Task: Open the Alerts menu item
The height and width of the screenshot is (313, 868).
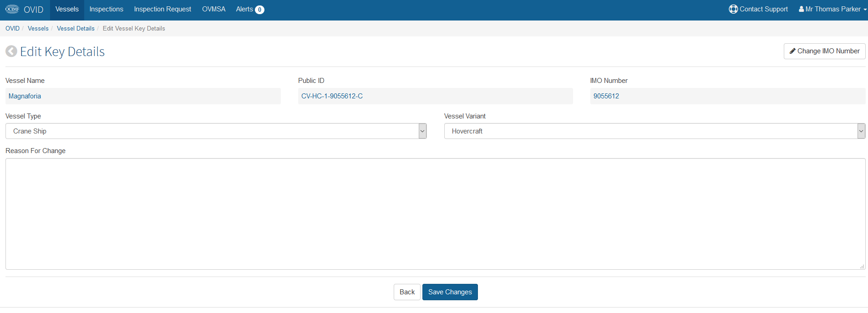Action: point(250,9)
